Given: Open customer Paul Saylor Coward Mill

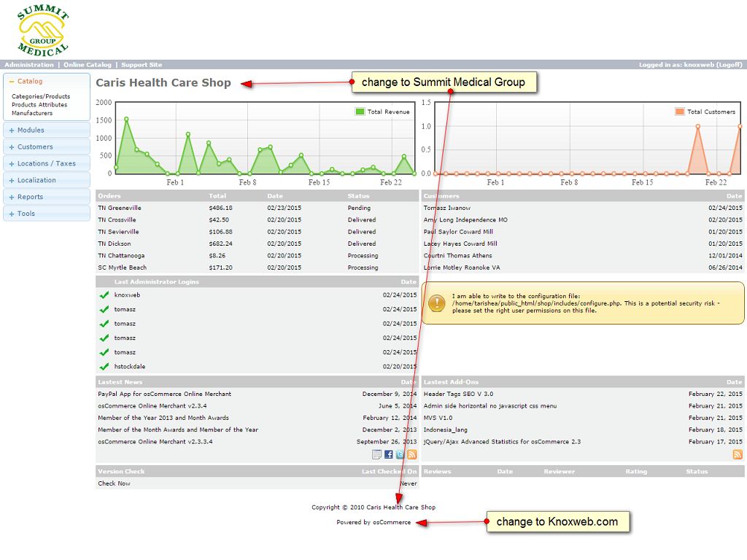Looking at the screenshot, I should tap(458, 232).
